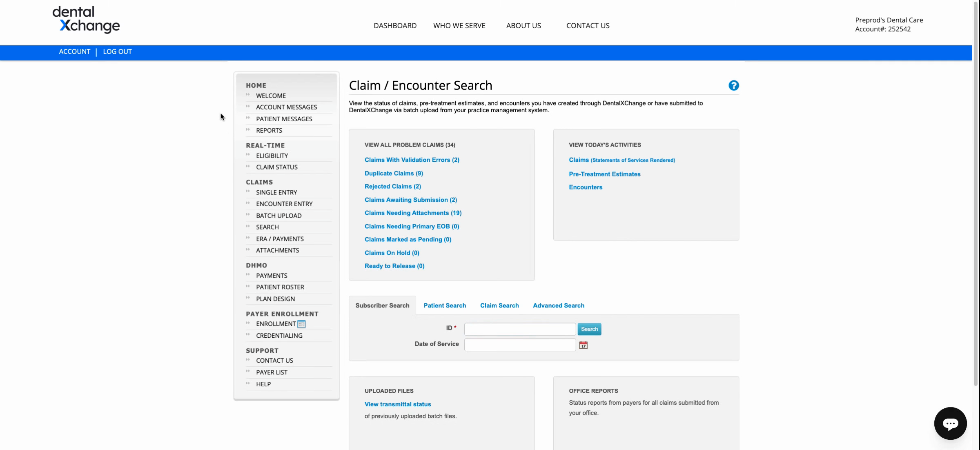Open the live chat bubble
The height and width of the screenshot is (450, 980).
point(950,423)
